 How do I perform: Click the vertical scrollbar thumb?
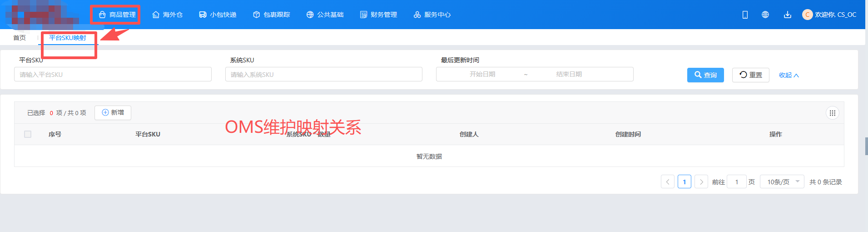[866, 146]
